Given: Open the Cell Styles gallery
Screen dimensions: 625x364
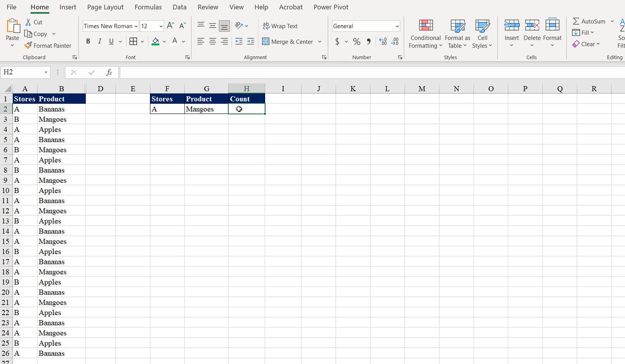Looking at the screenshot, I should coord(482,34).
